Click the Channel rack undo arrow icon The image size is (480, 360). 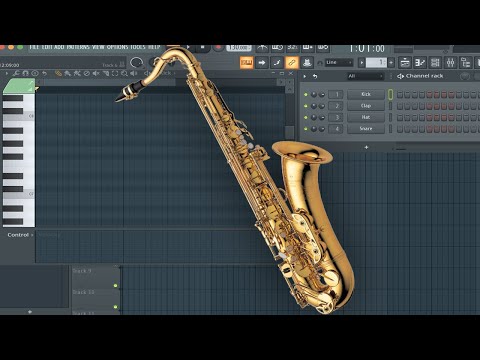click(x=315, y=76)
